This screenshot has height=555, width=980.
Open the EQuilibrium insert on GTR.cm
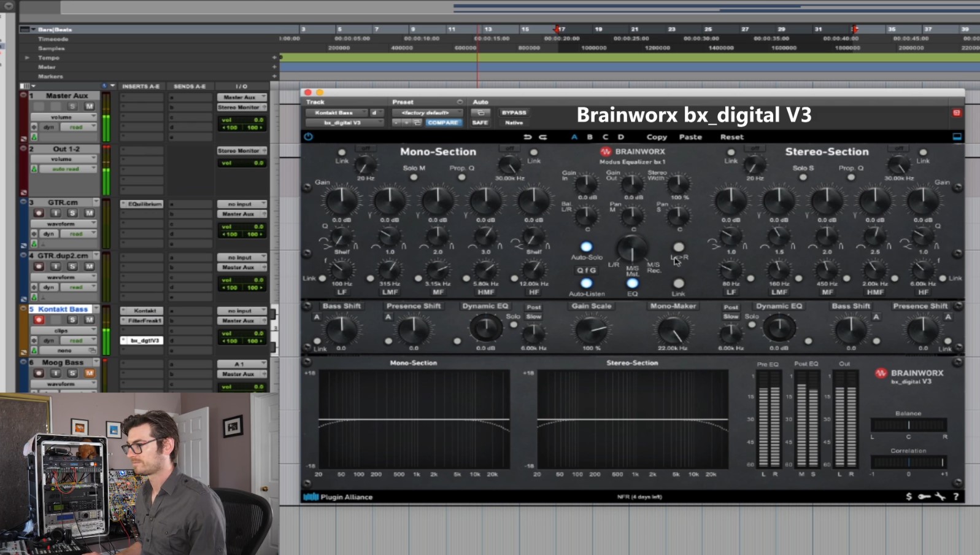tap(142, 204)
